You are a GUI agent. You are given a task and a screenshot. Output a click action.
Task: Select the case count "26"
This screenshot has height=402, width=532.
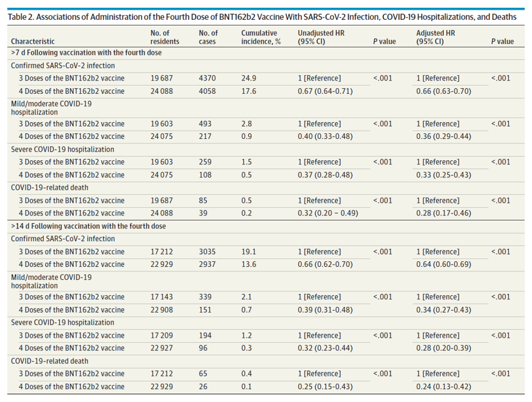(x=203, y=387)
